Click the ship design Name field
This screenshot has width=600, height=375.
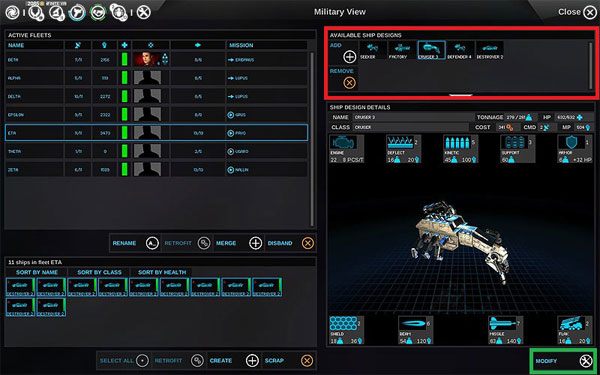(x=413, y=117)
